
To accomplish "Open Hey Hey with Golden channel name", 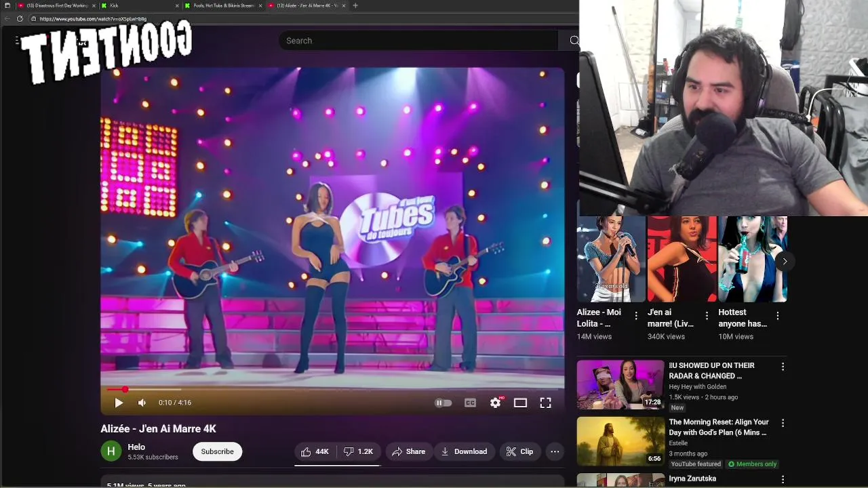I will [x=697, y=387].
